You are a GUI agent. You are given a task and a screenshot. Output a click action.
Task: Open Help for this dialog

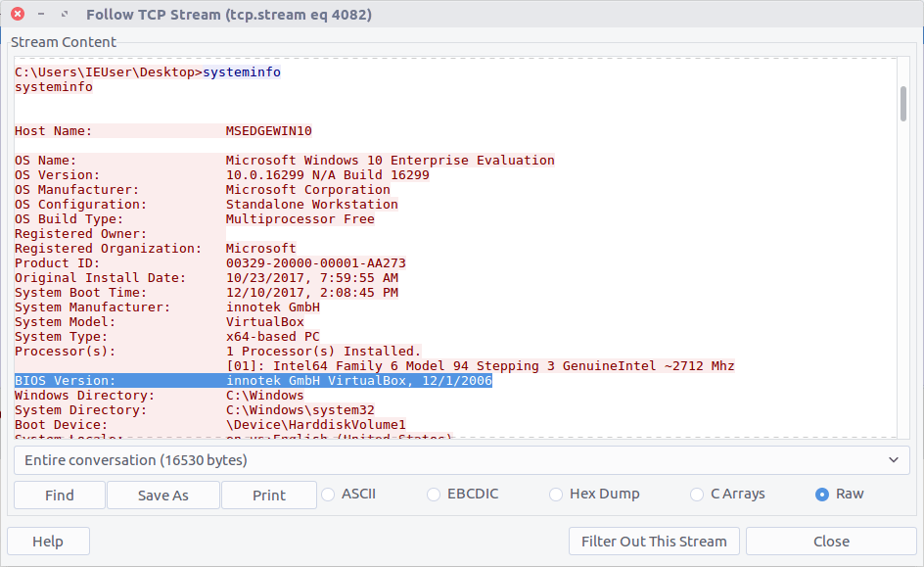pyautogui.click(x=48, y=542)
